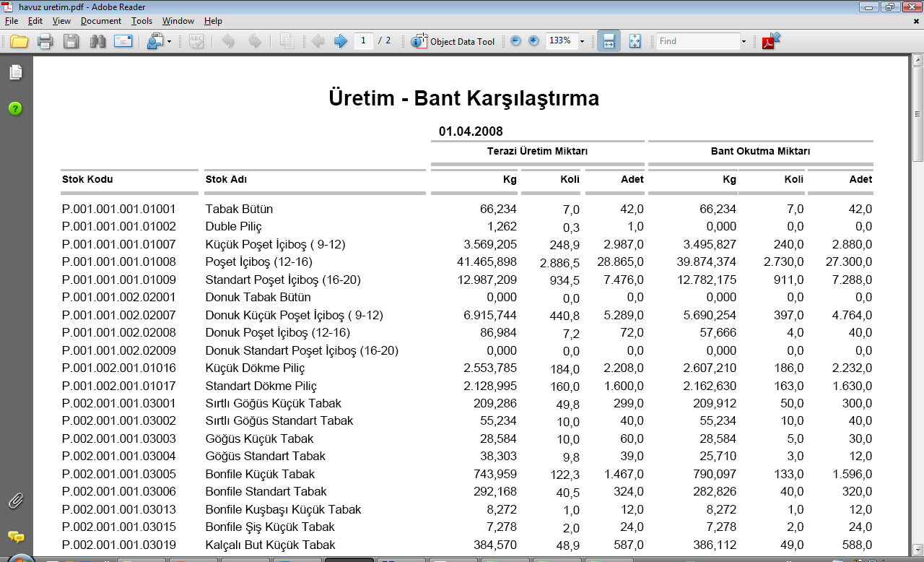Go to the previous page arrow

tap(318, 41)
